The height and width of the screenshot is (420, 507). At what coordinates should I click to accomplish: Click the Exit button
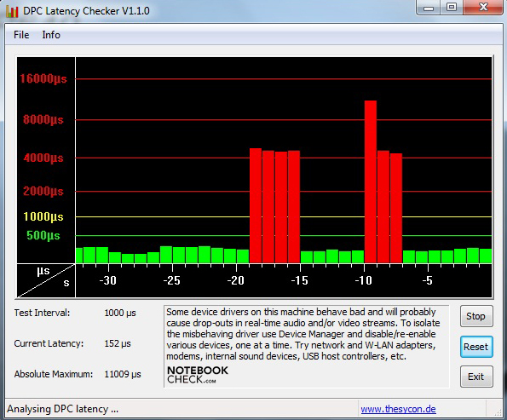click(x=476, y=377)
